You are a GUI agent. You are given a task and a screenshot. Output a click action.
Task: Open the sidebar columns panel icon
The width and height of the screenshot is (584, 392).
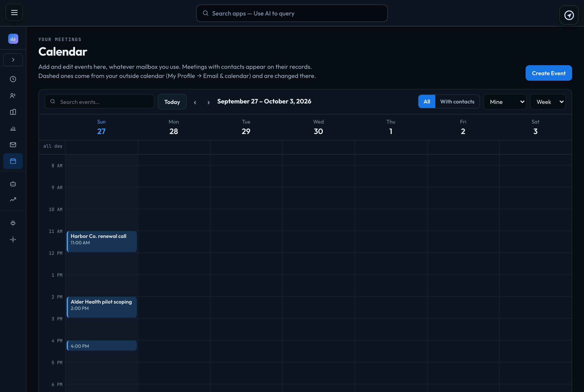click(x=13, y=112)
